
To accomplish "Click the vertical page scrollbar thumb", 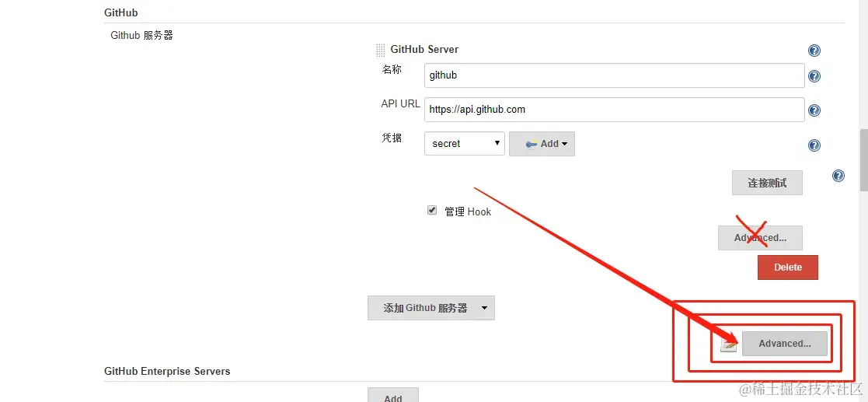I will (x=863, y=159).
